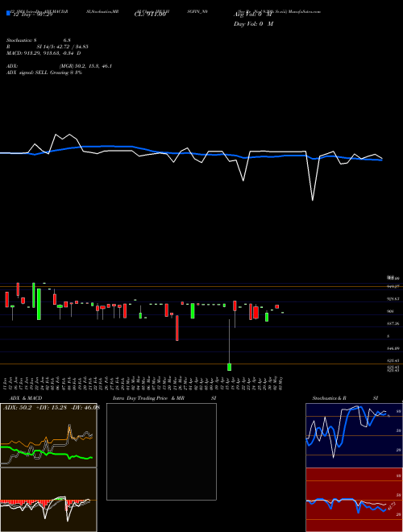Viewport: 403px width, 532px height.
Task: Click the blue 12-day SMA legend square
Action: point(8,14)
